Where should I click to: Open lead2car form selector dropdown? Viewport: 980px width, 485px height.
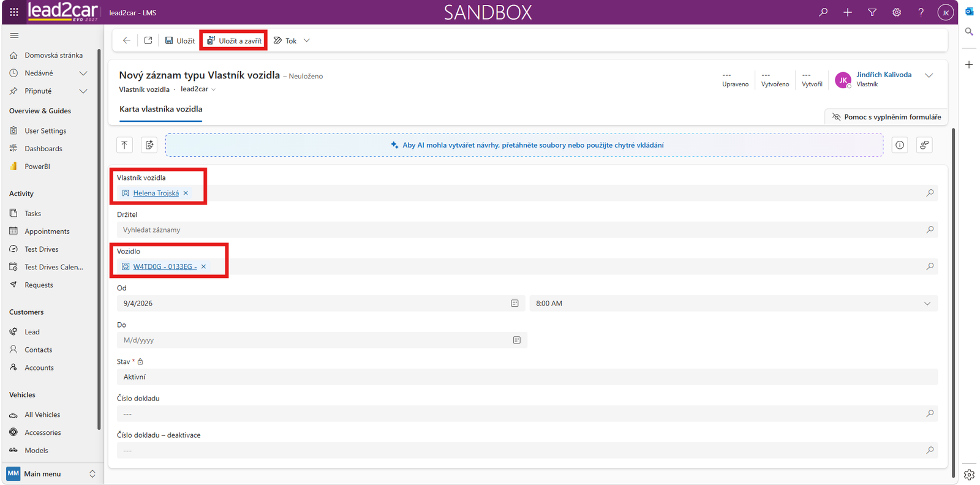click(x=198, y=89)
